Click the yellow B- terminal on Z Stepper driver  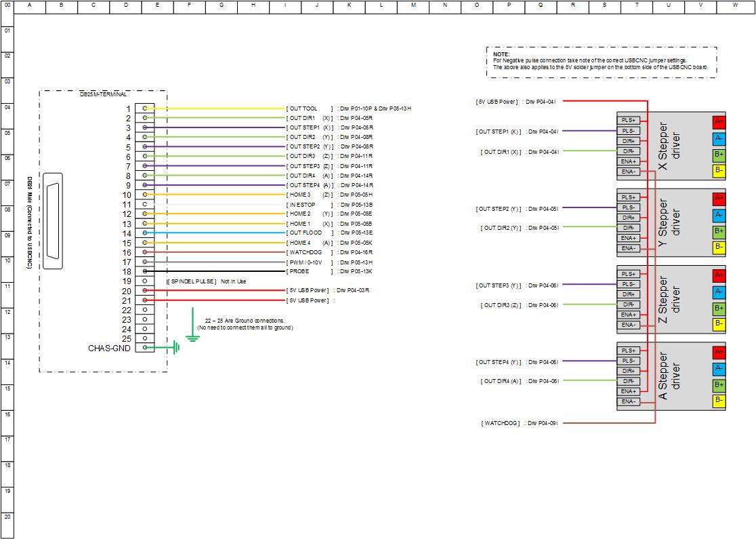point(719,324)
